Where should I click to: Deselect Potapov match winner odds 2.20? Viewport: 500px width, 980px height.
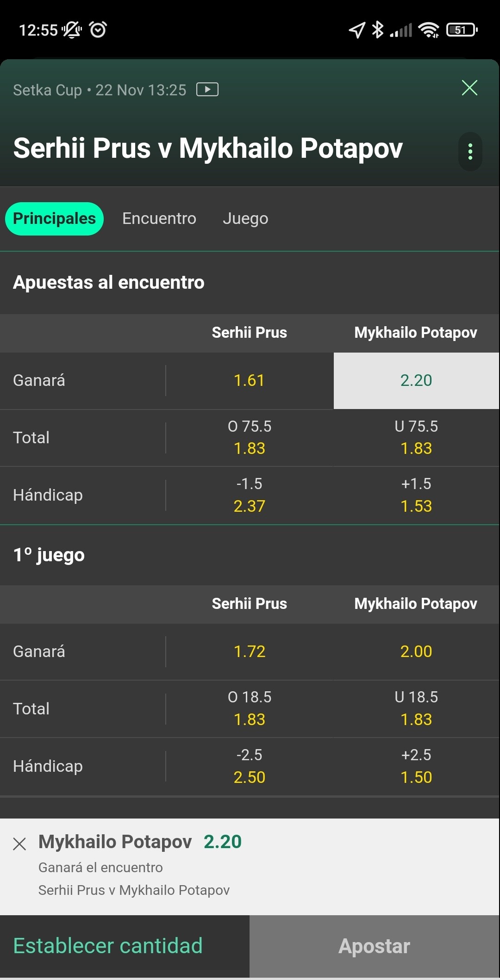coord(416,381)
